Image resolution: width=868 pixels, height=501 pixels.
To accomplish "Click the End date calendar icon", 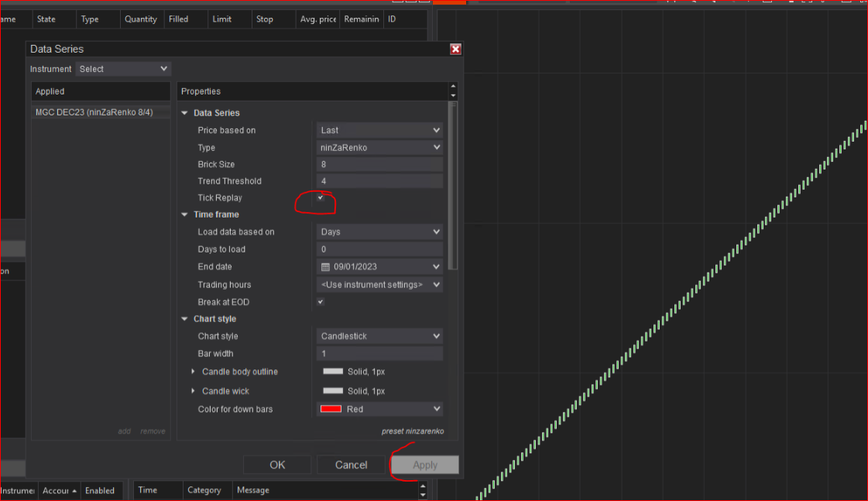I will tap(325, 267).
